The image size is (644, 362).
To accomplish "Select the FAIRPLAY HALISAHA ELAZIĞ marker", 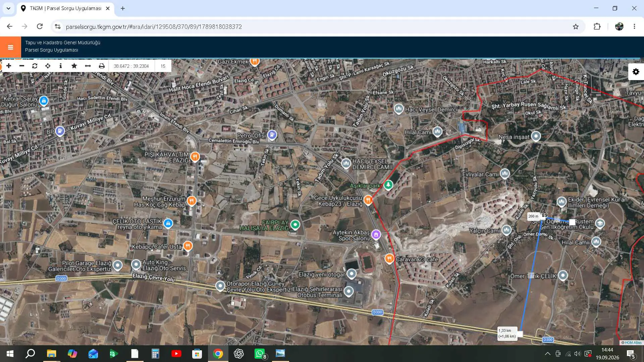I will [295, 225].
